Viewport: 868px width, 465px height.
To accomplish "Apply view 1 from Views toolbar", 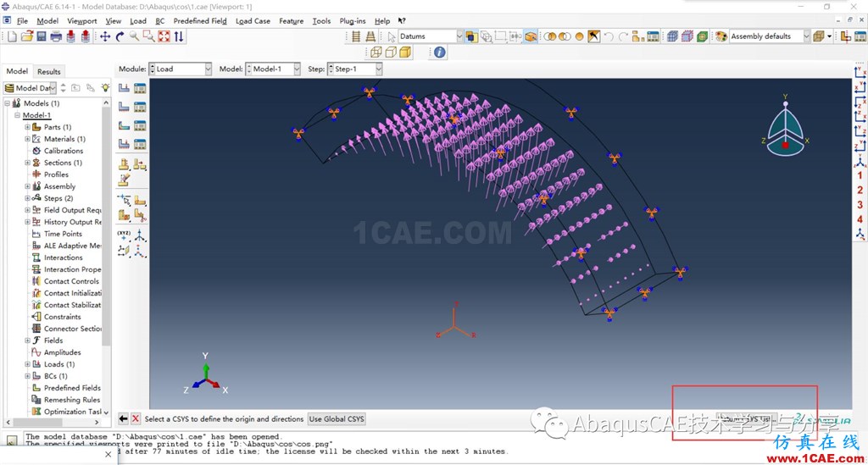I will point(860,175).
